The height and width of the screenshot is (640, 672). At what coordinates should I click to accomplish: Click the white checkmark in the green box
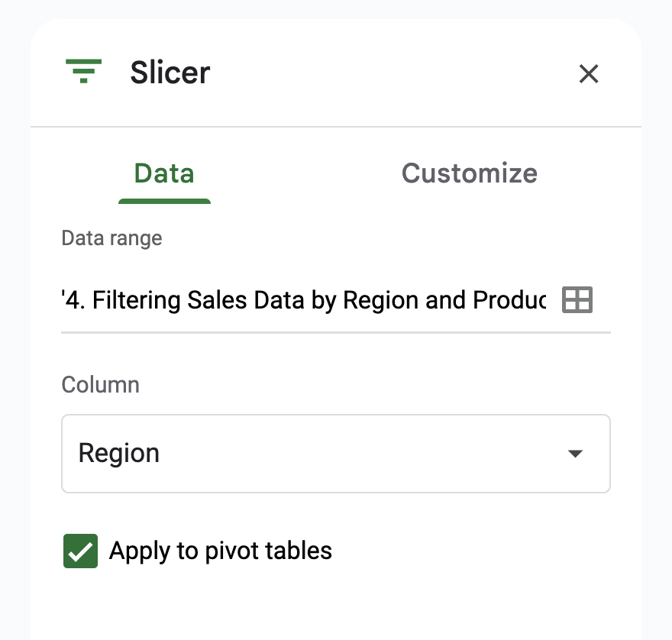[81, 551]
